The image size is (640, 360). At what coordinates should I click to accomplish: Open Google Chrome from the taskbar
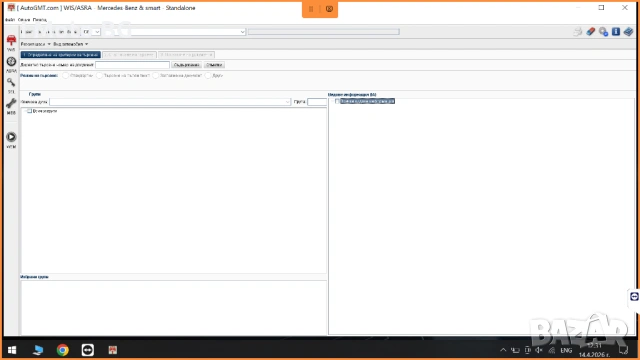pos(62,350)
